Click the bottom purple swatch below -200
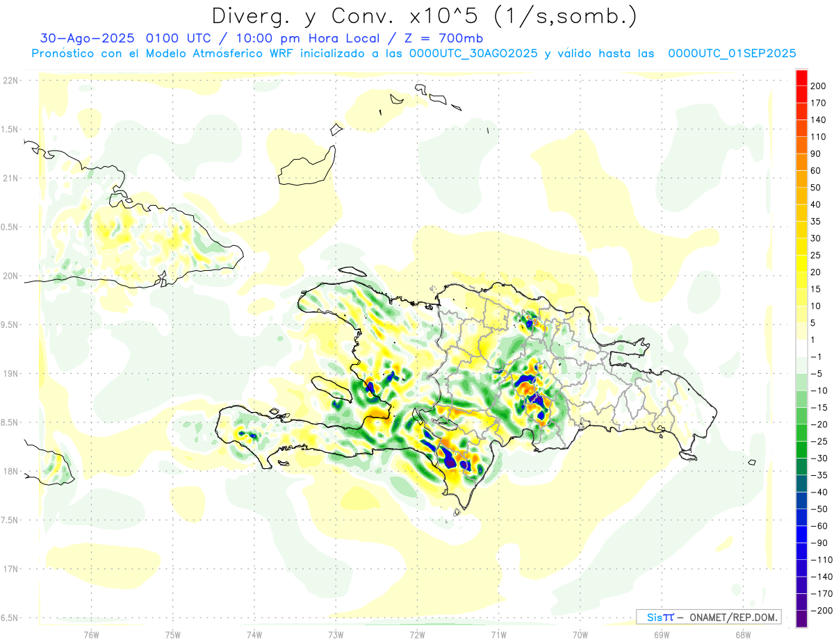834x644 pixels. pos(801,619)
